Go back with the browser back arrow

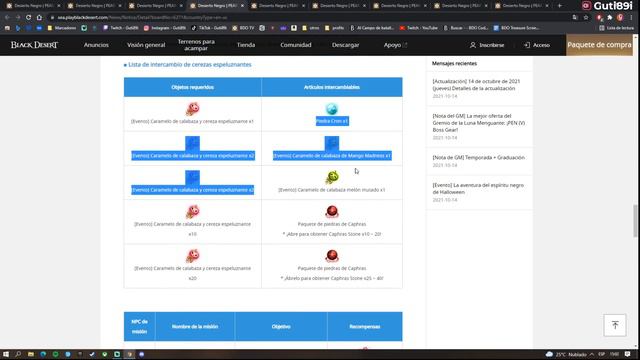point(7,18)
